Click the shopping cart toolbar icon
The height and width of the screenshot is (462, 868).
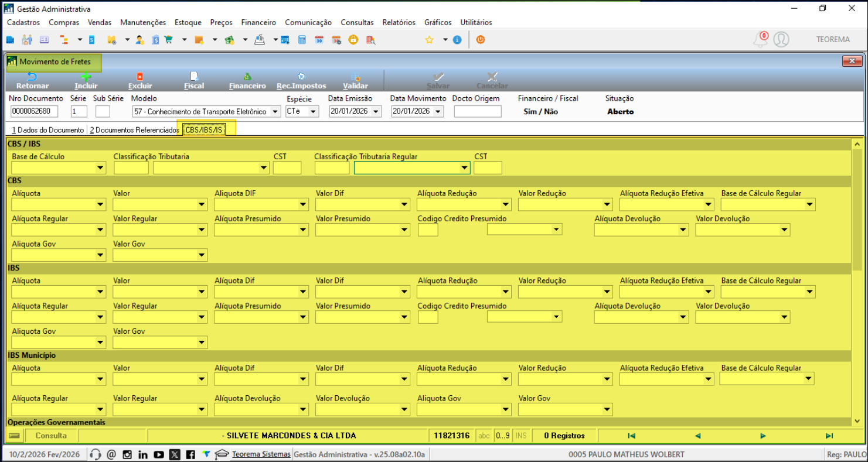169,40
